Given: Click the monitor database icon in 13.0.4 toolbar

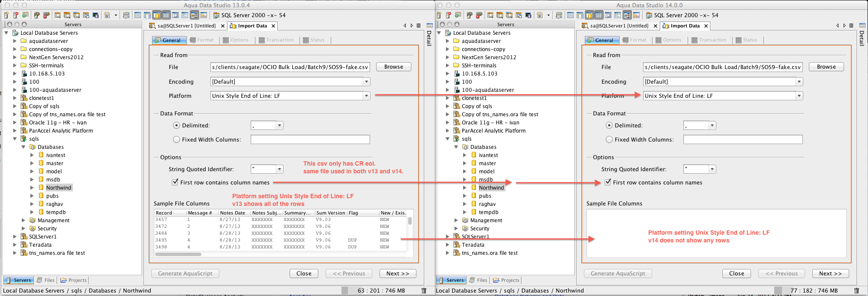Looking at the screenshot, I should tap(96, 15).
